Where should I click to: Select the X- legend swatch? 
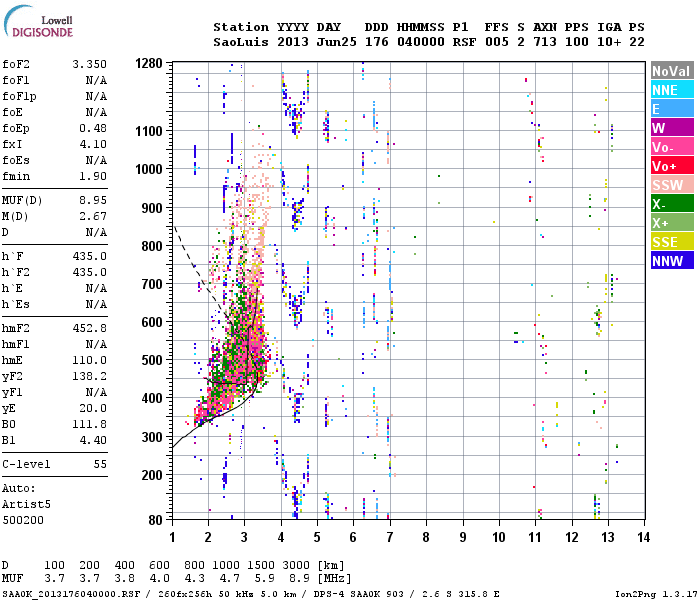(672, 204)
